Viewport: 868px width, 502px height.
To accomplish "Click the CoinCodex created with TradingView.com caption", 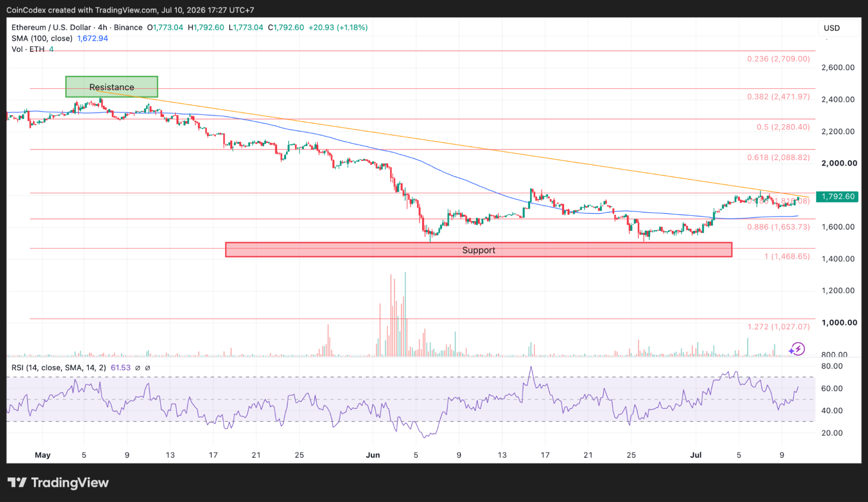I will point(130,10).
